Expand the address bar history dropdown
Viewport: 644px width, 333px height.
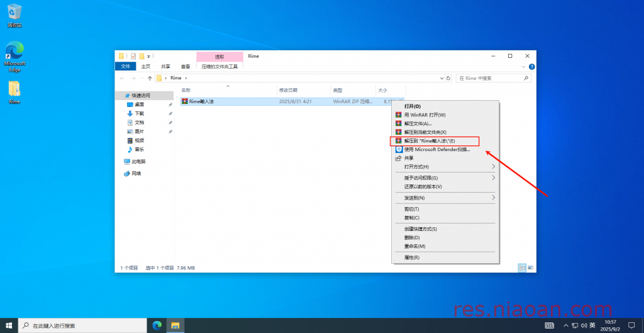click(x=442, y=78)
